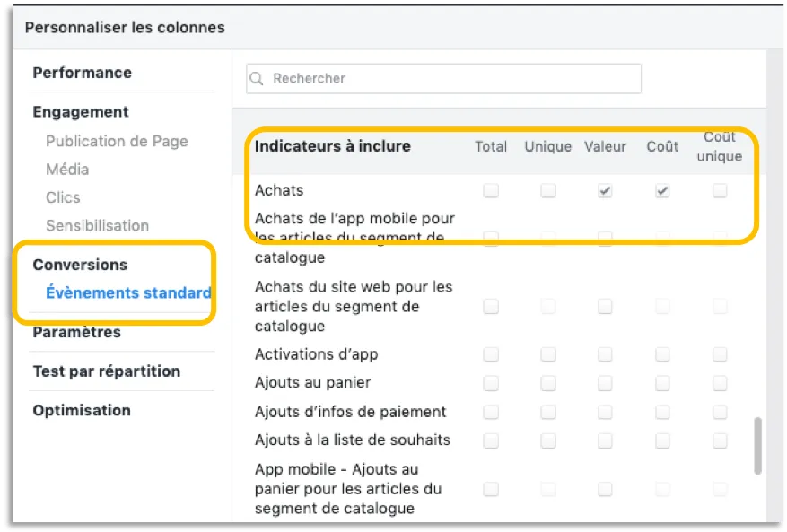Select Publication de Page

pyautogui.click(x=117, y=142)
